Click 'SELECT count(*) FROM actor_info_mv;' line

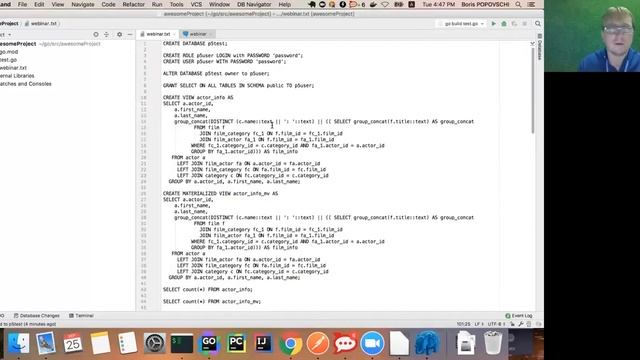212,301
